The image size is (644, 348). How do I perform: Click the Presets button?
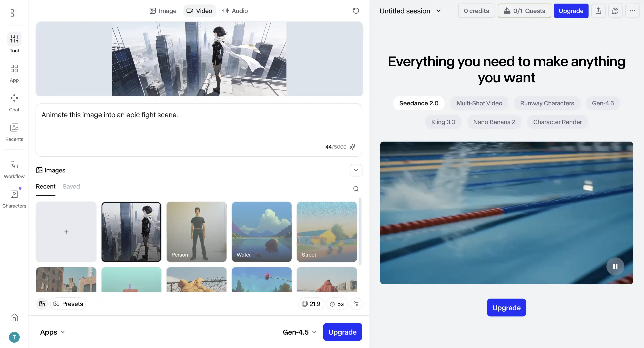tap(68, 304)
